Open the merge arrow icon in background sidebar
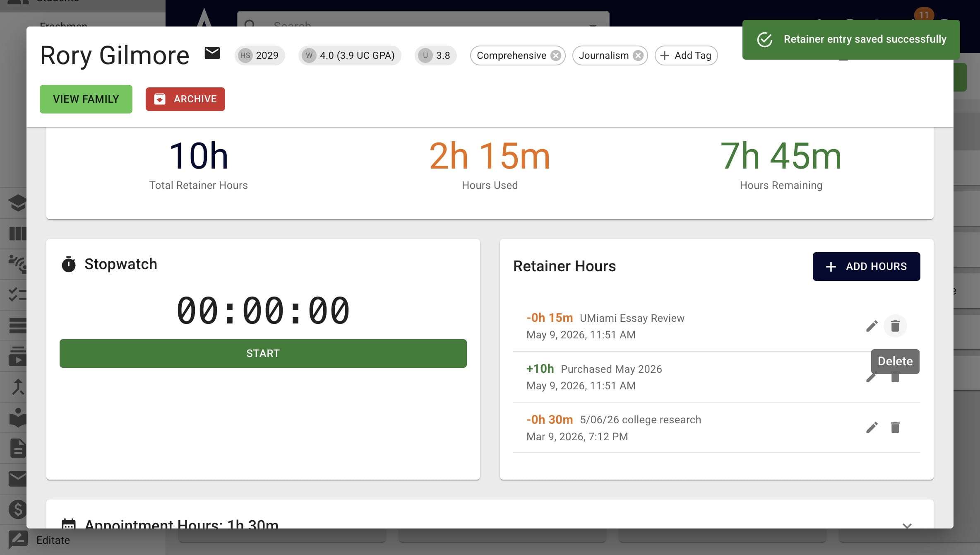The image size is (980, 555). (x=17, y=387)
